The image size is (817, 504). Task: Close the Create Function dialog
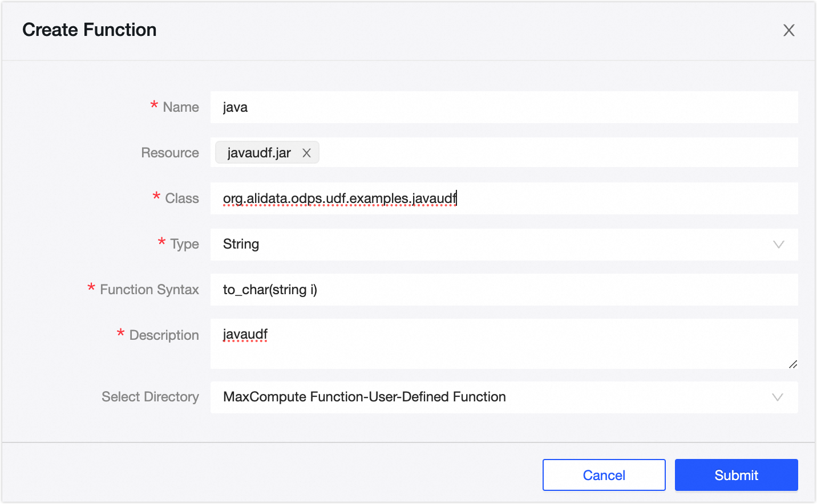788,30
